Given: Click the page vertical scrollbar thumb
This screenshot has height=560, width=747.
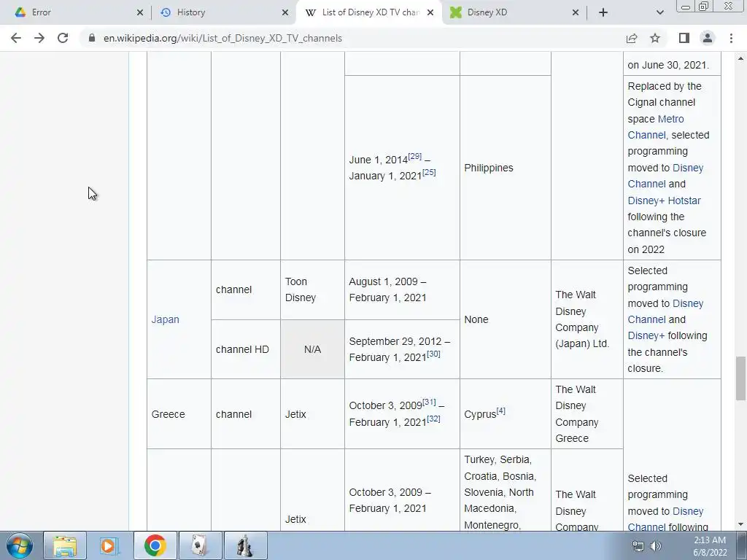Looking at the screenshot, I should coord(740,378).
